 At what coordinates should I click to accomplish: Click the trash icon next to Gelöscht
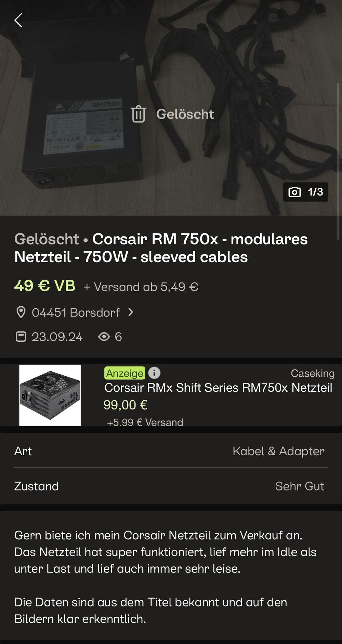coord(138,114)
